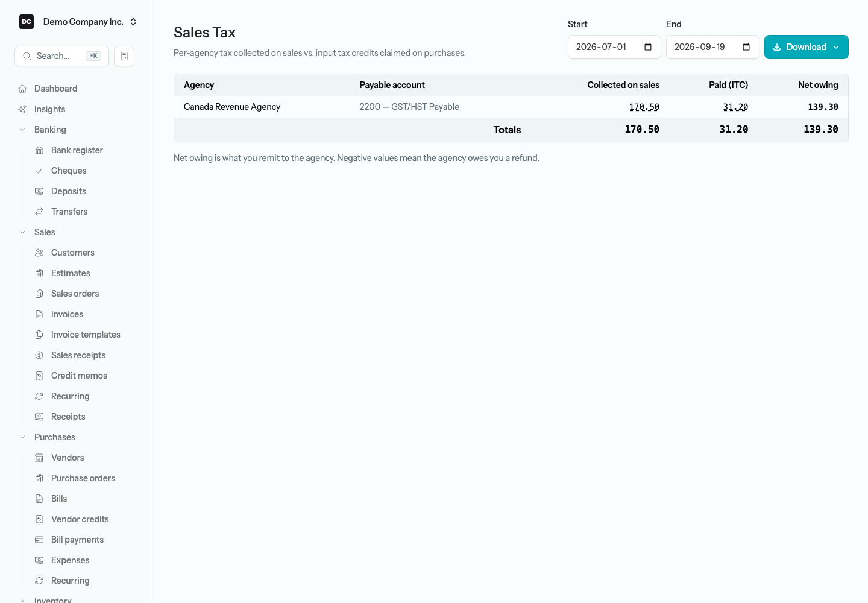Click the collected amount 170.50 link

click(644, 107)
